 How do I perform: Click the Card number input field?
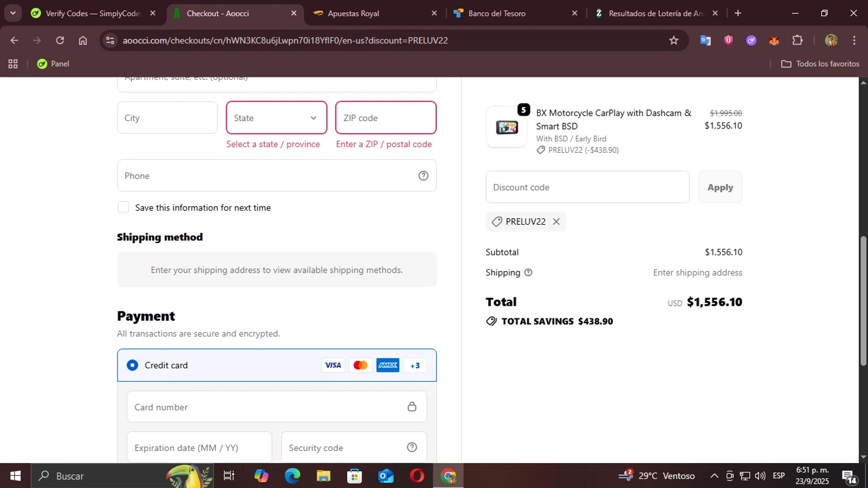pyautogui.click(x=277, y=406)
